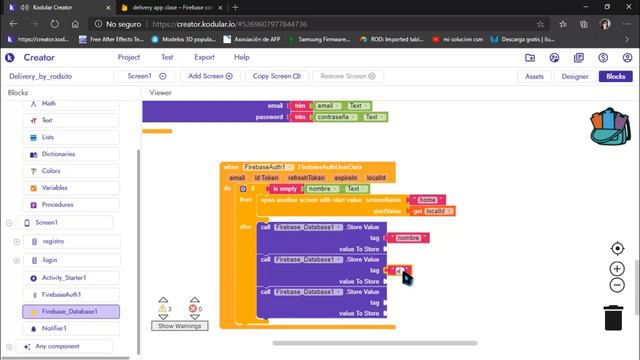The width and height of the screenshot is (640, 360).
Task: Open the Free After Effects bookmark
Action: 111,40
